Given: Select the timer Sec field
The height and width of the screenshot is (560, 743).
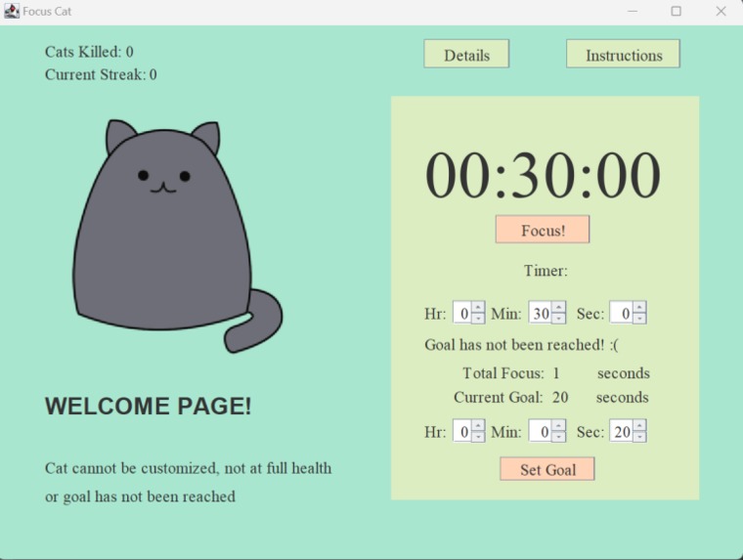Looking at the screenshot, I should 621,313.
